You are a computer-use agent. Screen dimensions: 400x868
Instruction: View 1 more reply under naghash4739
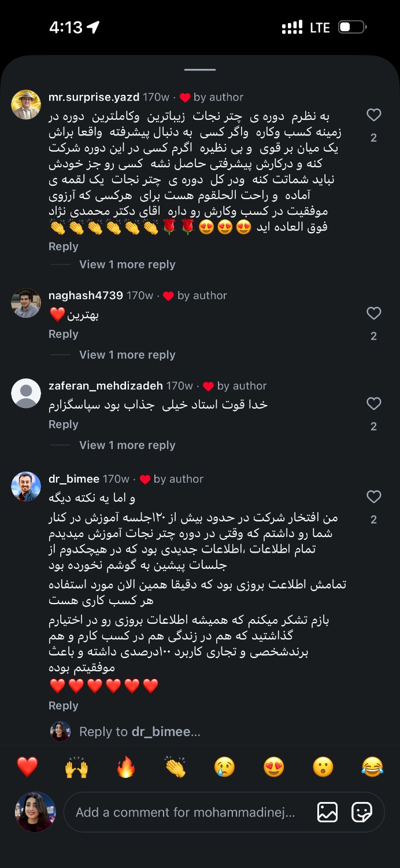click(x=127, y=355)
